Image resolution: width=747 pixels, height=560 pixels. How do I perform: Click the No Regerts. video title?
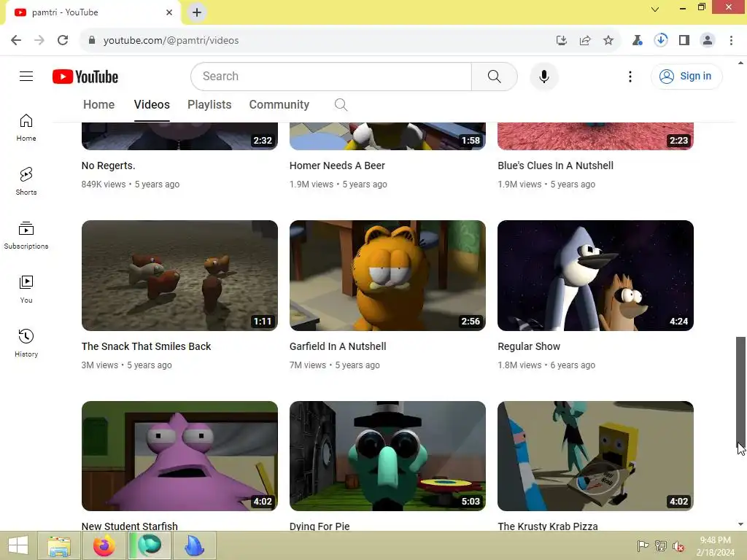(x=108, y=166)
